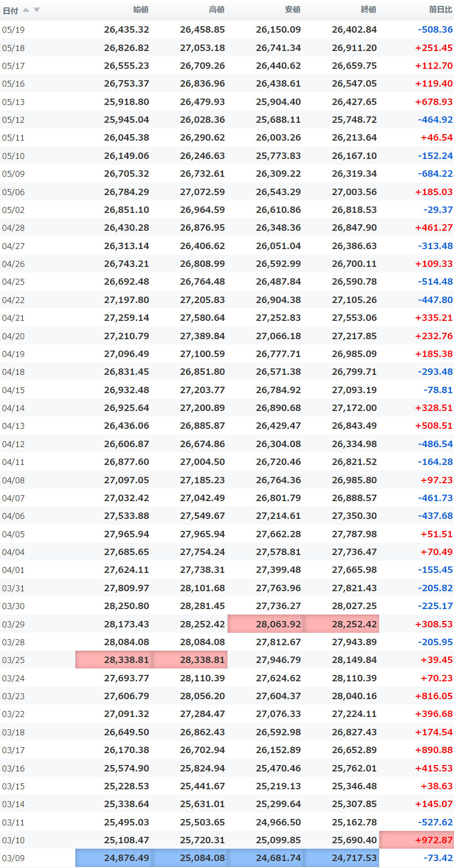Select the -508.36 change value
The width and height of the screenshot is (454, 868).
[x=435, y=30]
